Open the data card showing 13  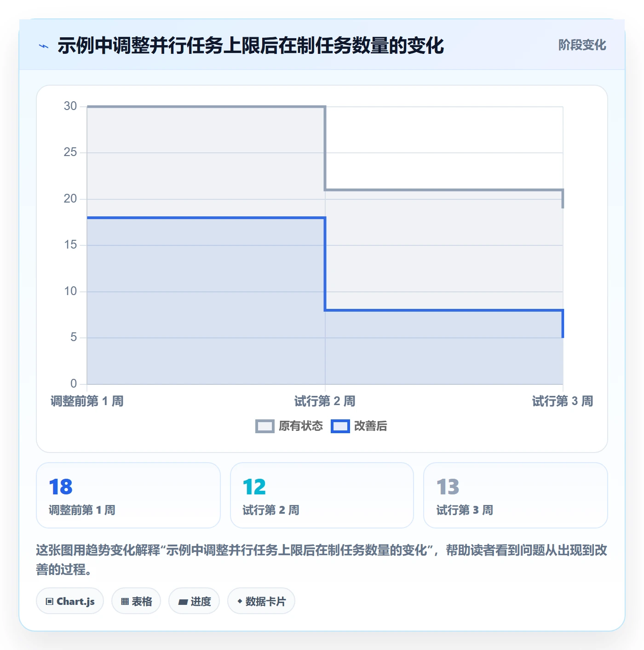(516, 495)
